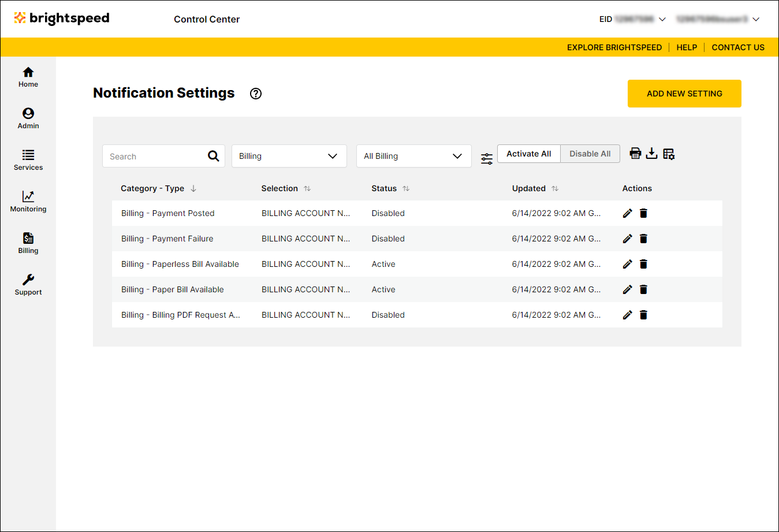Open the Monitoring section

click(x=28, y=202)
